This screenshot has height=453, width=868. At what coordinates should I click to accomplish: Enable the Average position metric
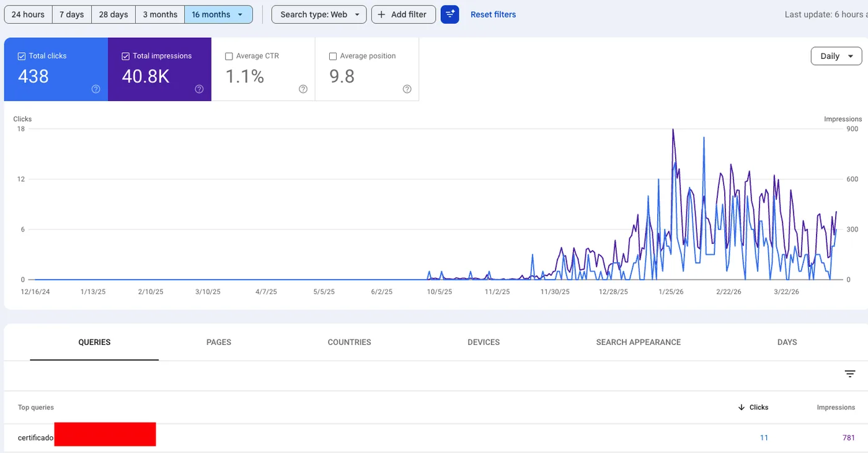pos(332,55)
